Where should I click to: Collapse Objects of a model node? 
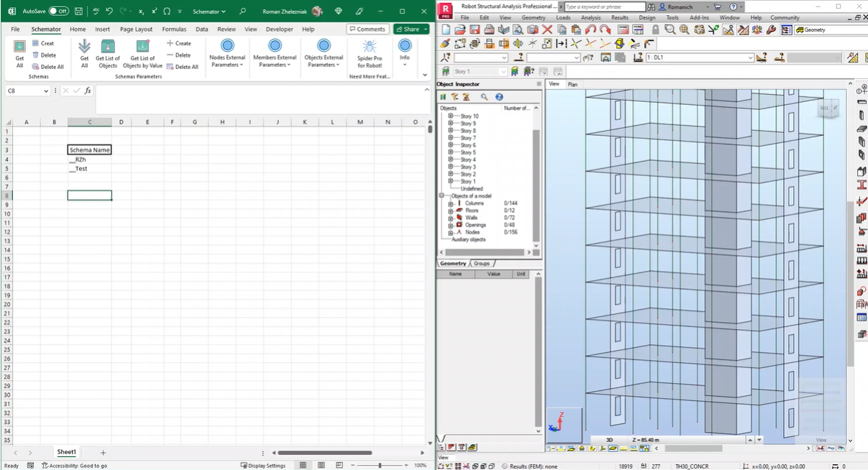click(x=442, y=195)
